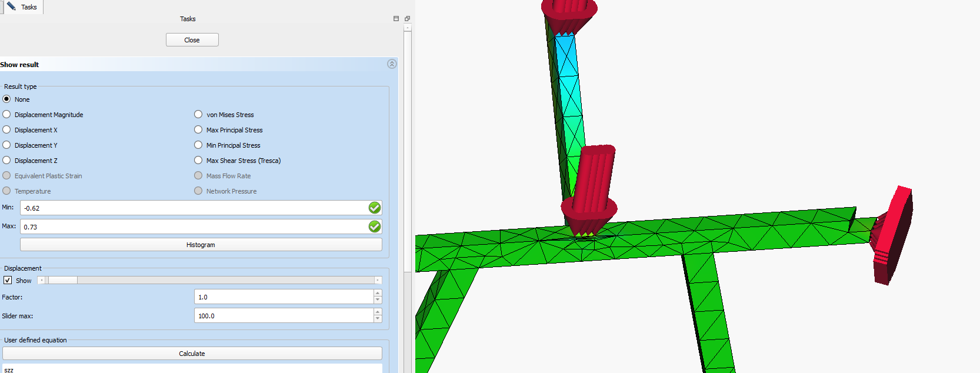Image resolution: width=980 pixels, height=373 pixels.
Task: Click the Factor value field
Action: pos(284,297)
